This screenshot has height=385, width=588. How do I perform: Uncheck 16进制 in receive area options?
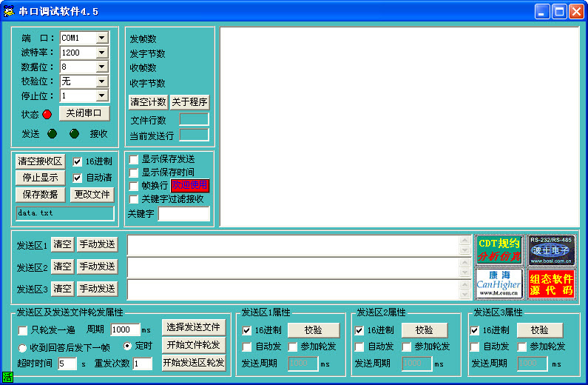78,161
